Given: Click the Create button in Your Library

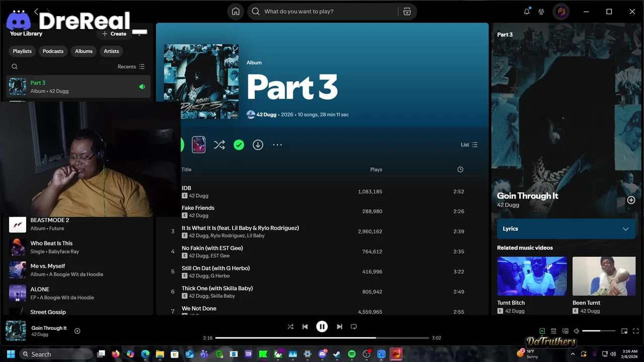Looking at the screenshot, I should coord(114,34).
